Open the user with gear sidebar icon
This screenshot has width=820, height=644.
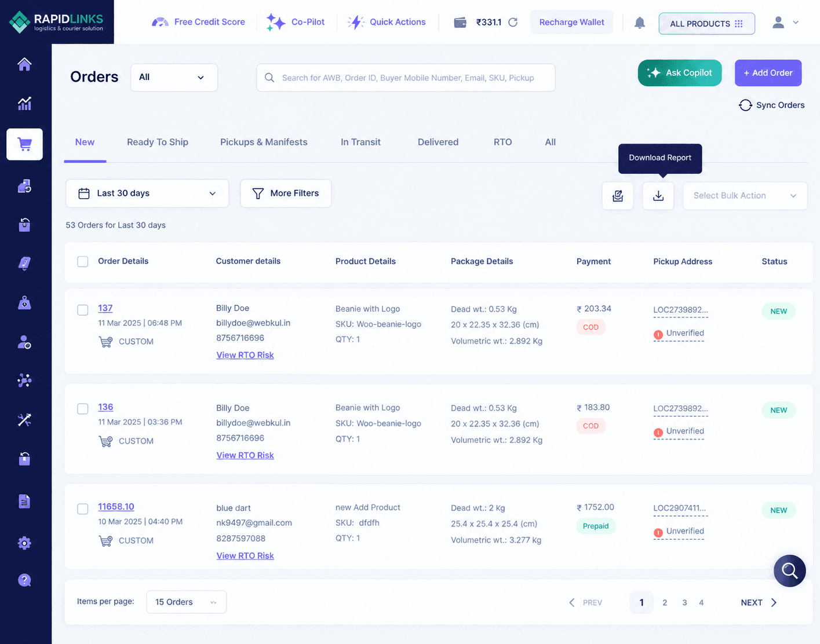(24, 342)
